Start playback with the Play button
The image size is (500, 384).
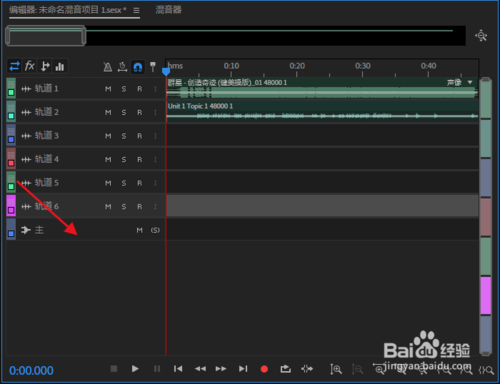point(135,369)
